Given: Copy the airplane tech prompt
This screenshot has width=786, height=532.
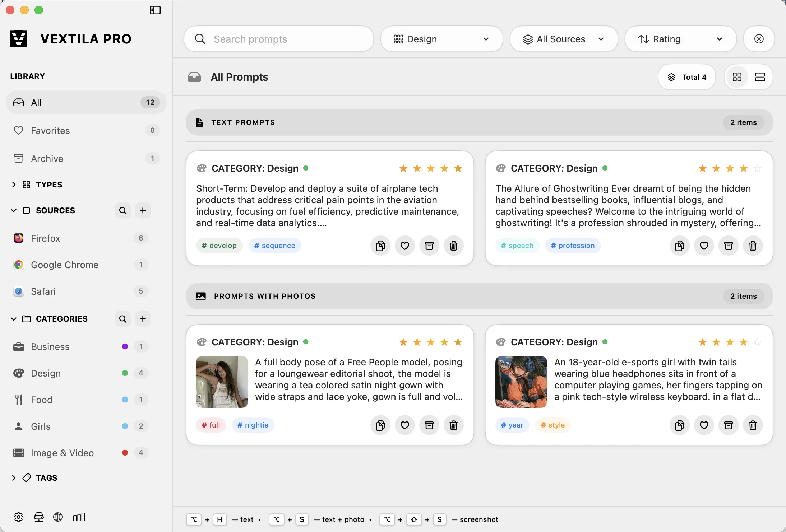Looking at the screenshot, I should click(380, 246).
